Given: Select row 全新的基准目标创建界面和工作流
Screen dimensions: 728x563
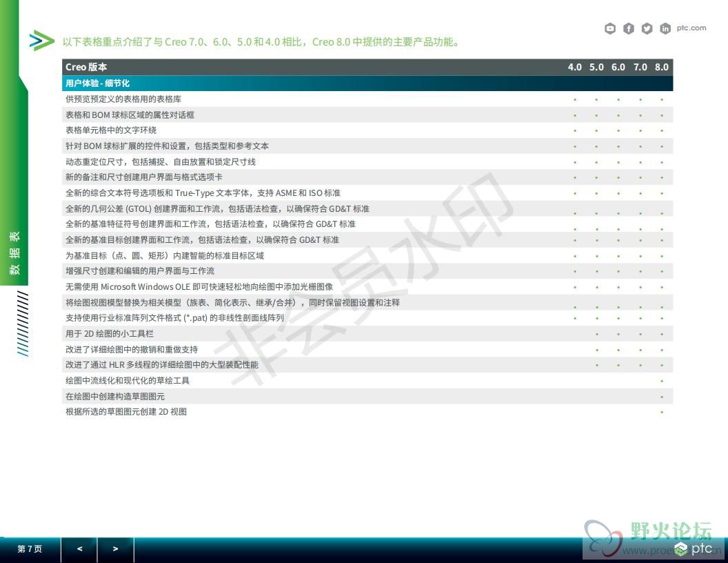Looking at the screenshot, I should tap(367, 239).
